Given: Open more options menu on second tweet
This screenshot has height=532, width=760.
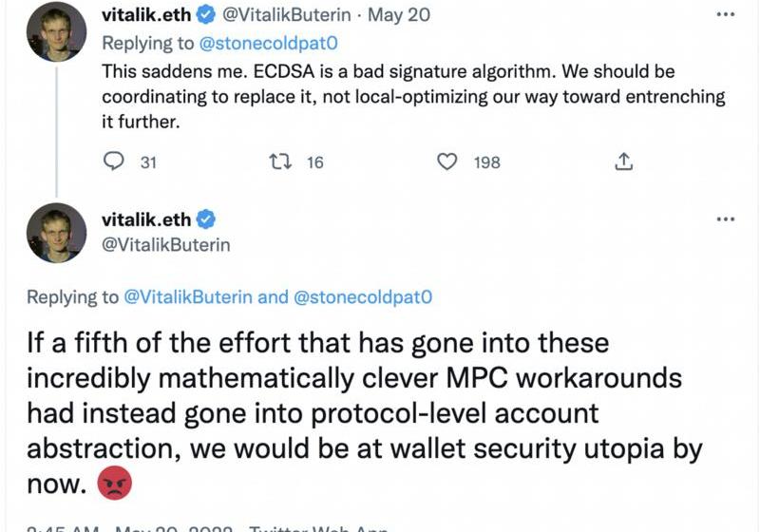Looking at the screenshot, I should (726, 219).
